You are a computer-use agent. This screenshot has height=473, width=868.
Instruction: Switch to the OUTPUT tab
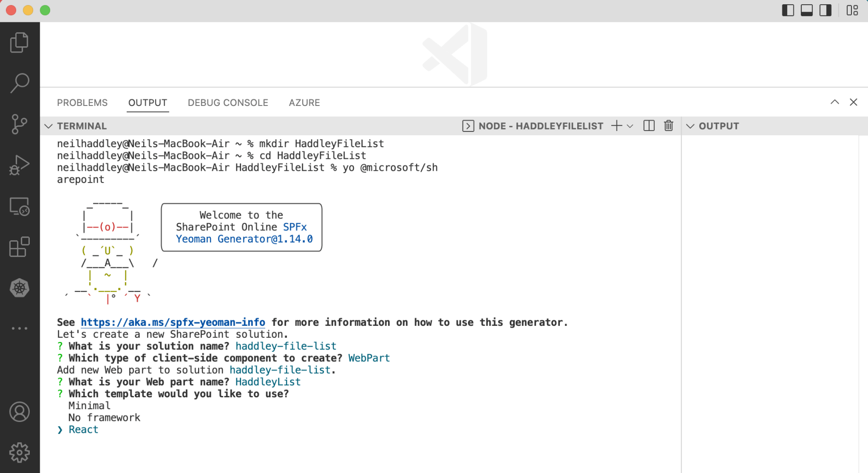148,103
